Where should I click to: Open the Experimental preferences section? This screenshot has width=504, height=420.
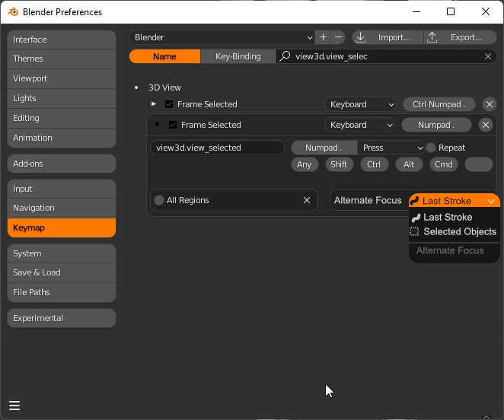coord(62,318)
